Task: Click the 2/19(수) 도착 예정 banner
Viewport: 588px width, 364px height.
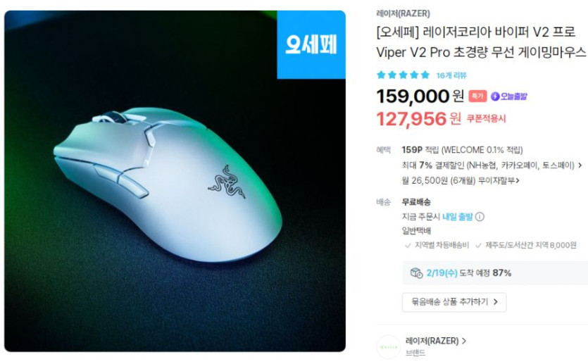Action: tap(495, 273)
